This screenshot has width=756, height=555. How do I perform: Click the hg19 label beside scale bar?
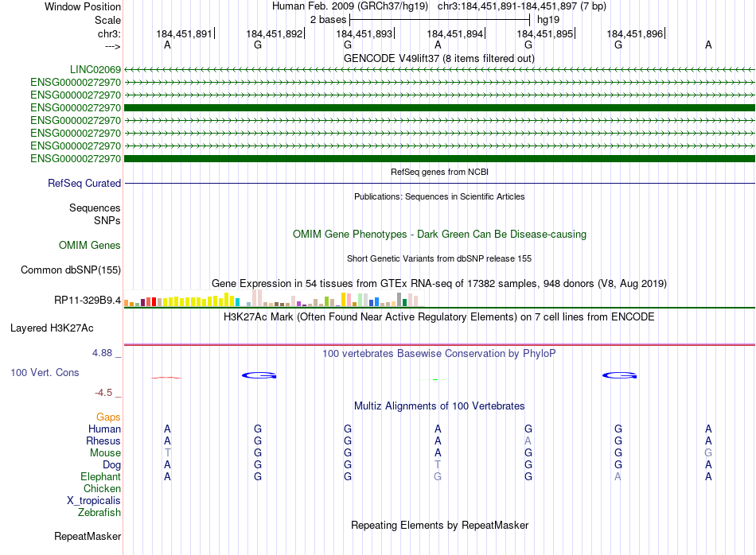548,20
